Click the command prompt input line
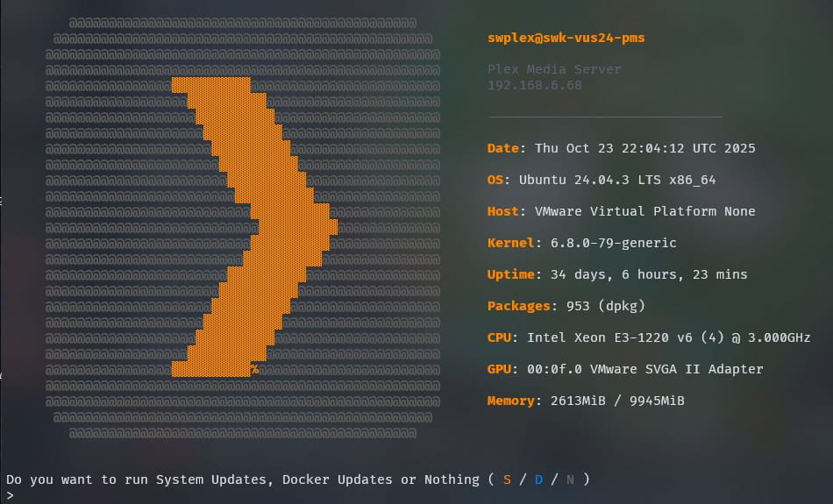Screen dimensions: 833x504 175,496
